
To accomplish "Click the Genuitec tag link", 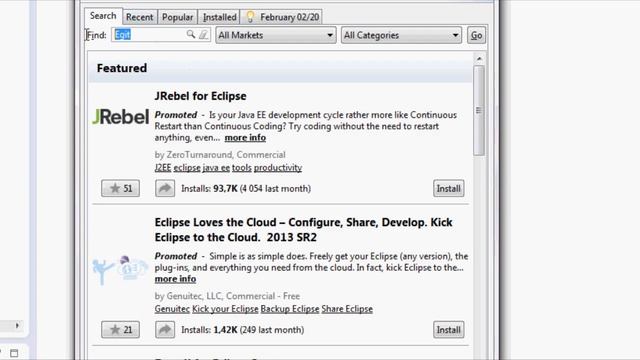I will (x=172, y=309).
